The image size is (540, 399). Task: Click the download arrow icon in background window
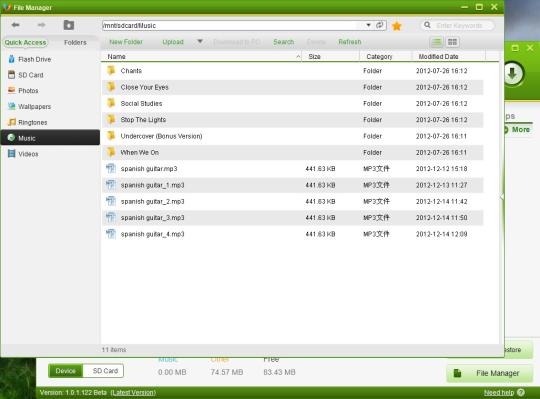pos(512,74)
